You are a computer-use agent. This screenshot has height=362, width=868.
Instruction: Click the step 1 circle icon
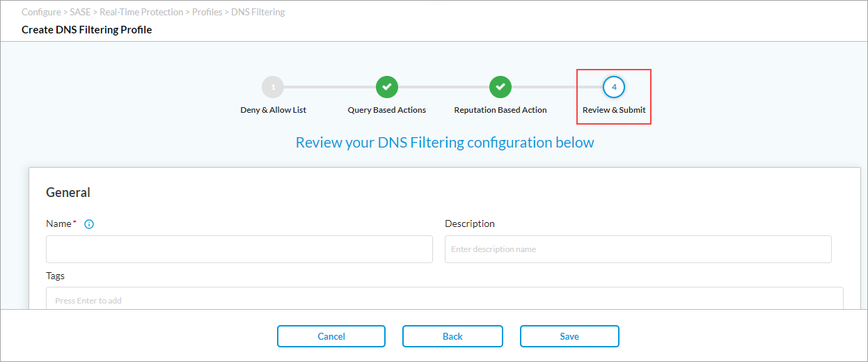[273, 87]
